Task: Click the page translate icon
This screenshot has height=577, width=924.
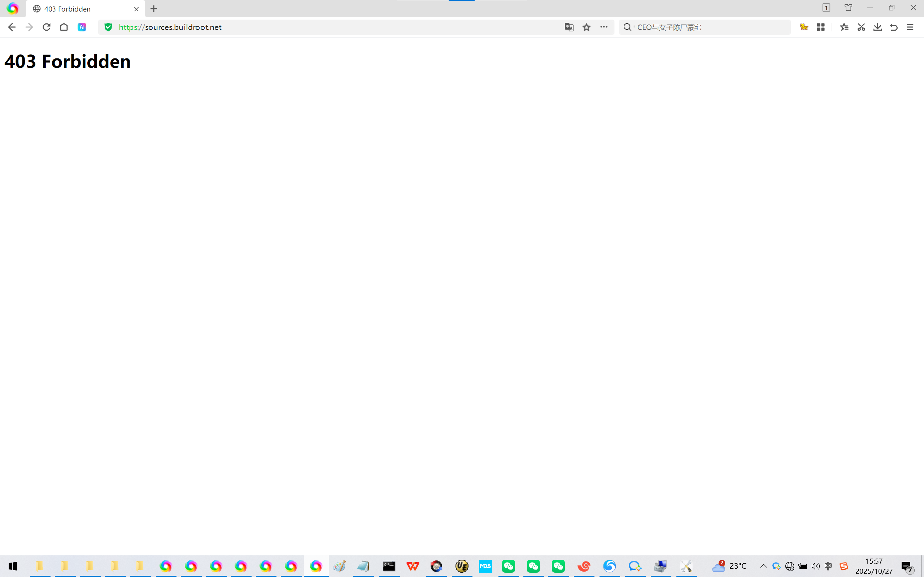Action: pos(569,27)
